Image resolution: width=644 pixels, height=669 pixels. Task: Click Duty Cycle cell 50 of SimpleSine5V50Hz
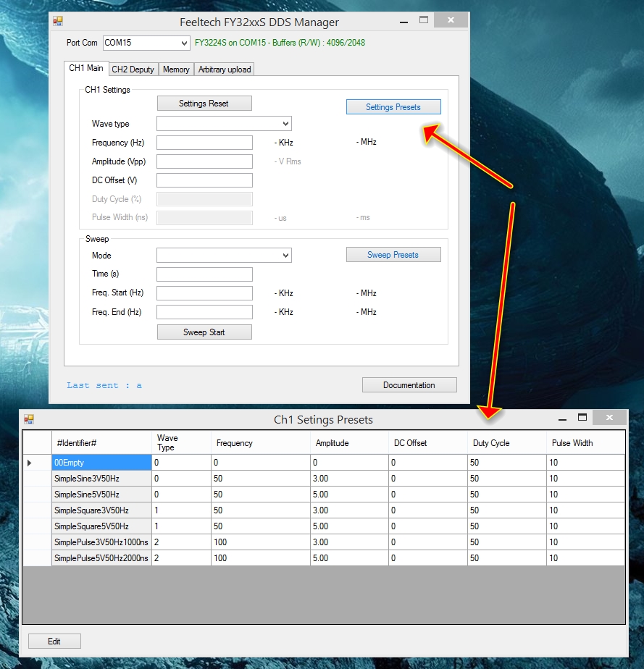(x=507, y=495)
